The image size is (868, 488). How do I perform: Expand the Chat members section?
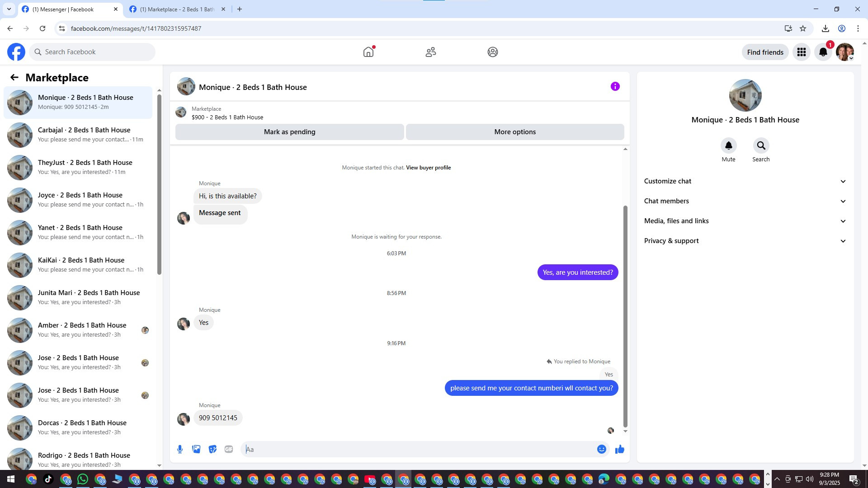745,201
